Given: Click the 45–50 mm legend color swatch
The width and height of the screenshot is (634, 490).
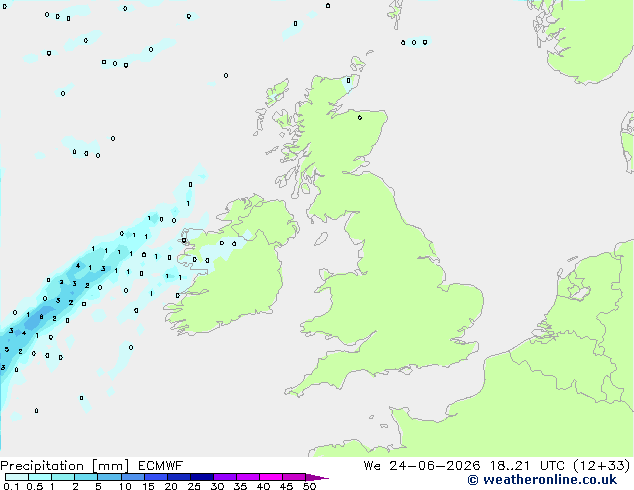Looking at the screenshot, I should point(294,477).
